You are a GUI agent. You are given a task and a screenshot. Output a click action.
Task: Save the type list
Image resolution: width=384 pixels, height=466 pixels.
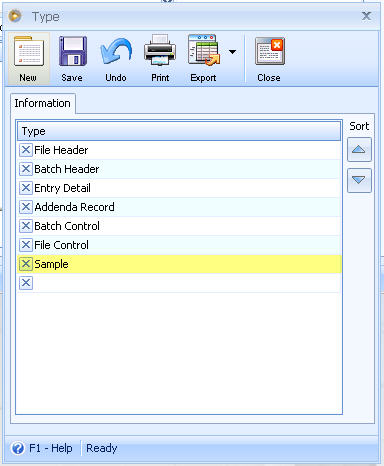coord(72,58)
